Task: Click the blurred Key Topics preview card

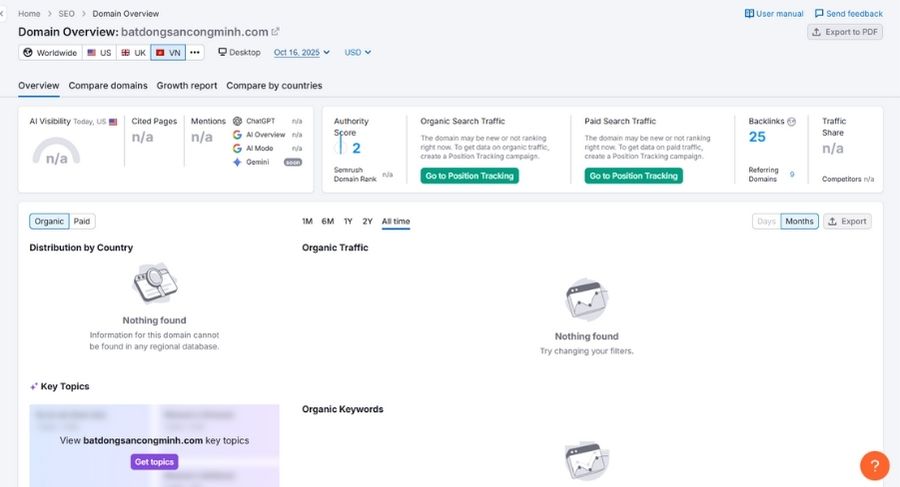Action: click(154, 445)
